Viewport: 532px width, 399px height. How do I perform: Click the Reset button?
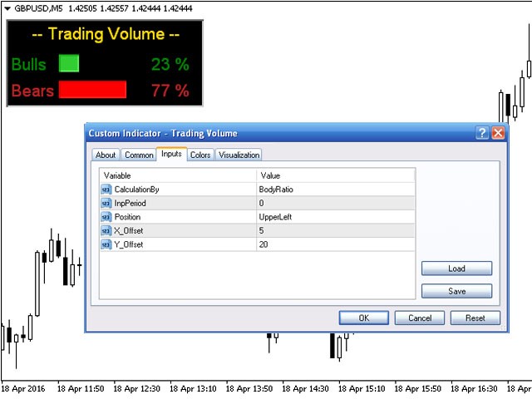(475, 318)
